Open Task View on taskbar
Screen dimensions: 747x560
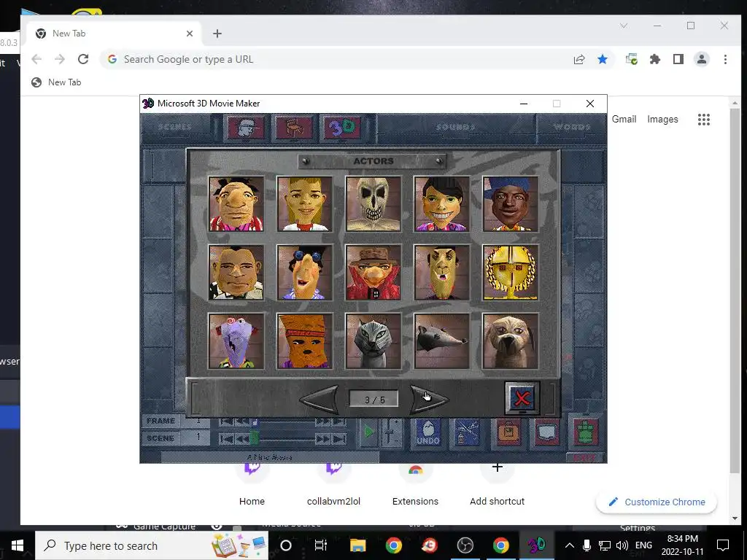321,545
